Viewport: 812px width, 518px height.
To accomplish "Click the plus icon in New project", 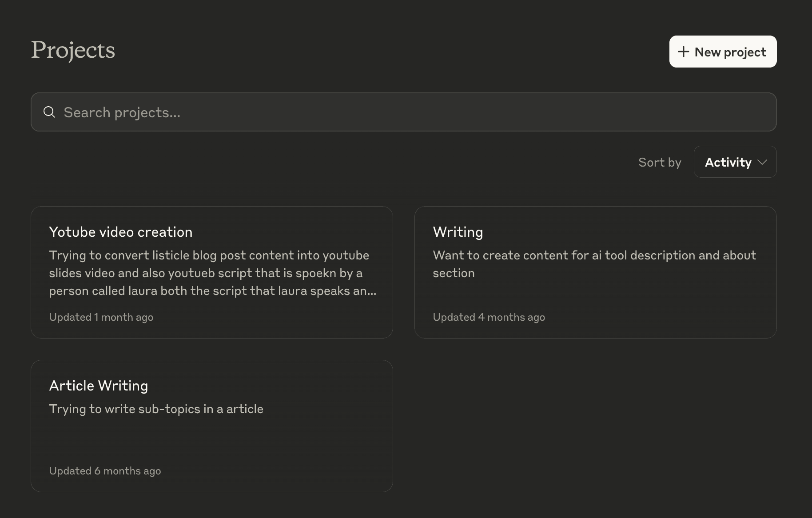I will tap(683, 52).
